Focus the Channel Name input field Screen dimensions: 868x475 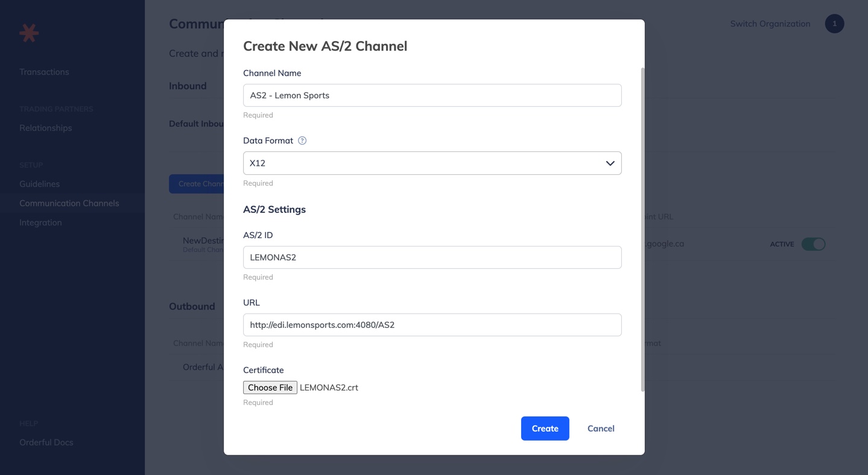(x=432, y=95)
